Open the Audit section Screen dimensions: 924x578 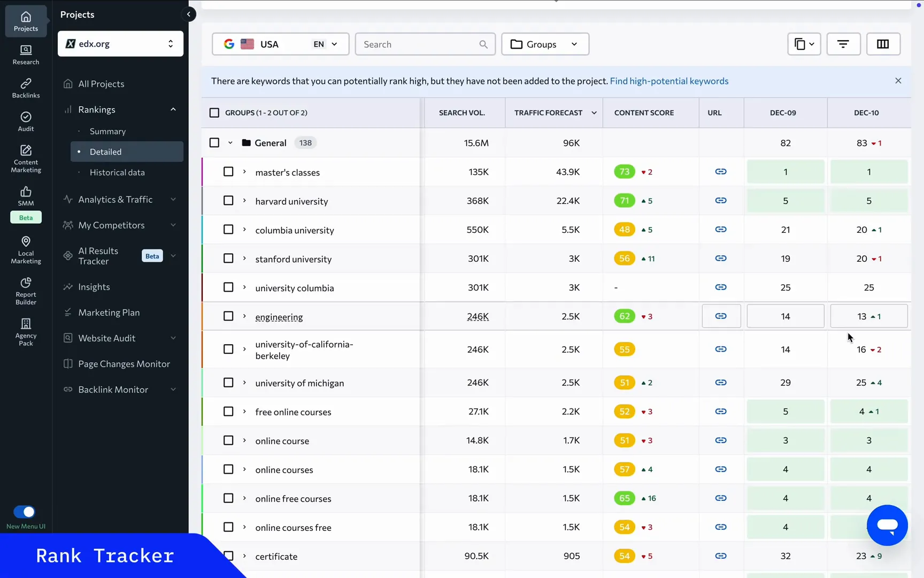tap(25, 121)
